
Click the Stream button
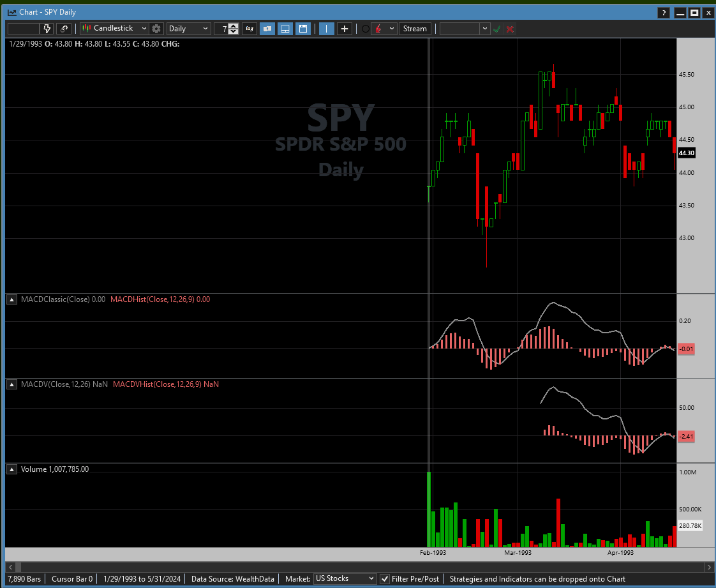415,29
